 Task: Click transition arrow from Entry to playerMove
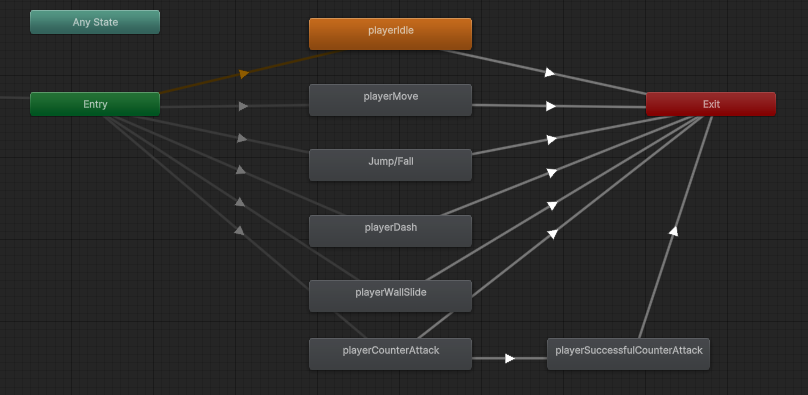click(243, 106)
